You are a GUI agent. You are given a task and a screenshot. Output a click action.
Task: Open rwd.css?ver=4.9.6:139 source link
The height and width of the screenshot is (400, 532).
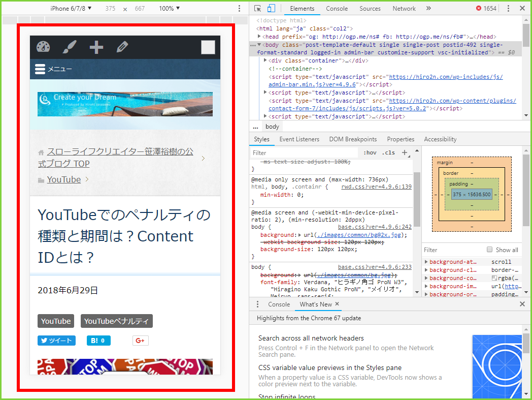coord(376,187)
